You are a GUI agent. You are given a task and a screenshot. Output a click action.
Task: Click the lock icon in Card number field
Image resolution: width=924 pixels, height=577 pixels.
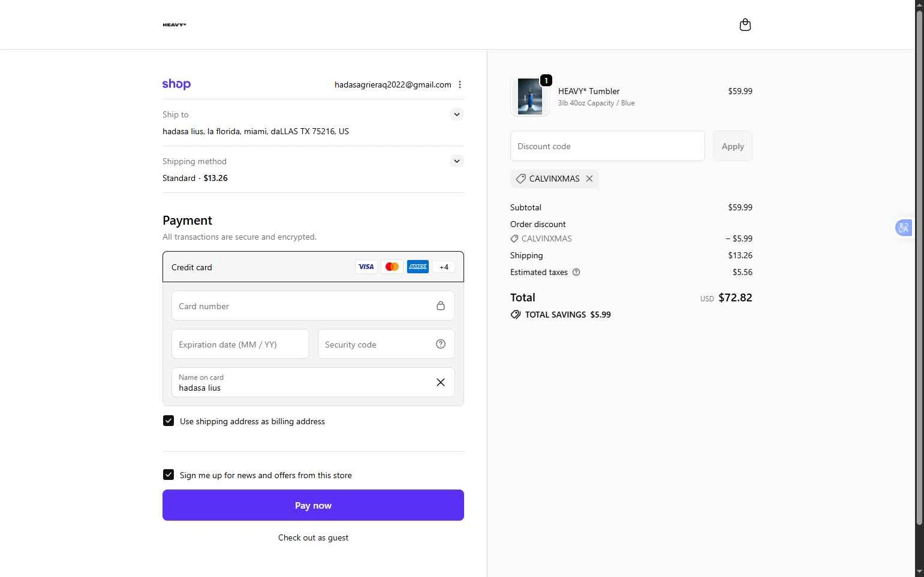point(441,306)
